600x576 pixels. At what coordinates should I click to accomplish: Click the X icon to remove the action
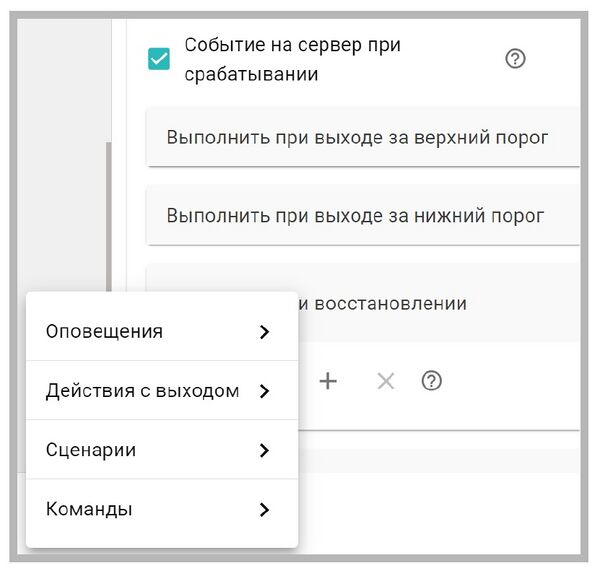[x=385, y=381]
